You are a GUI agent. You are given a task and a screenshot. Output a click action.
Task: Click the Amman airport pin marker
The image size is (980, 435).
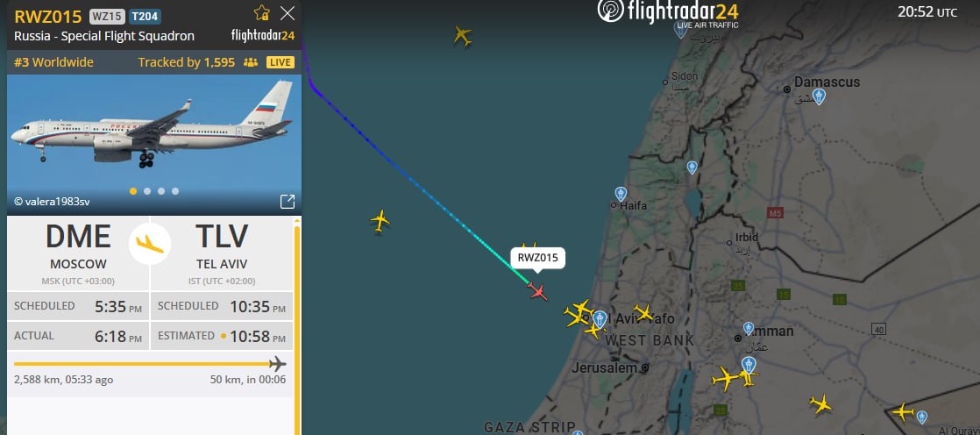[749, 329]
